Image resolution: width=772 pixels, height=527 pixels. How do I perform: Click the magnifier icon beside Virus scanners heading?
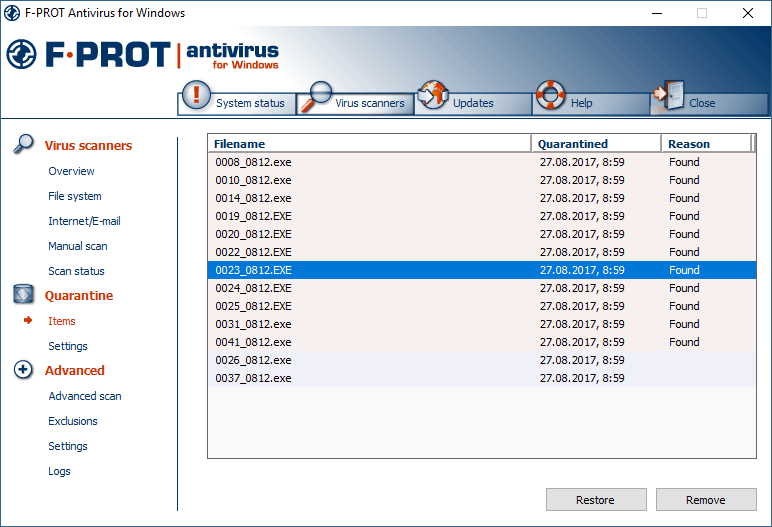(23, 144)
